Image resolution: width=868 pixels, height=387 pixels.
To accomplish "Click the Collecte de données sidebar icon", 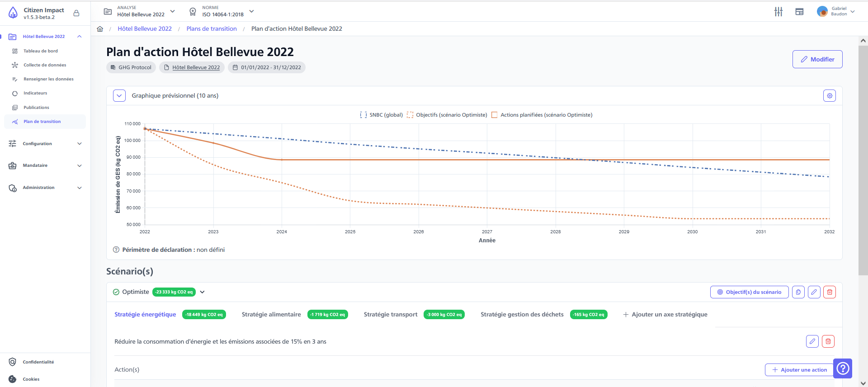I will [15, 65].
